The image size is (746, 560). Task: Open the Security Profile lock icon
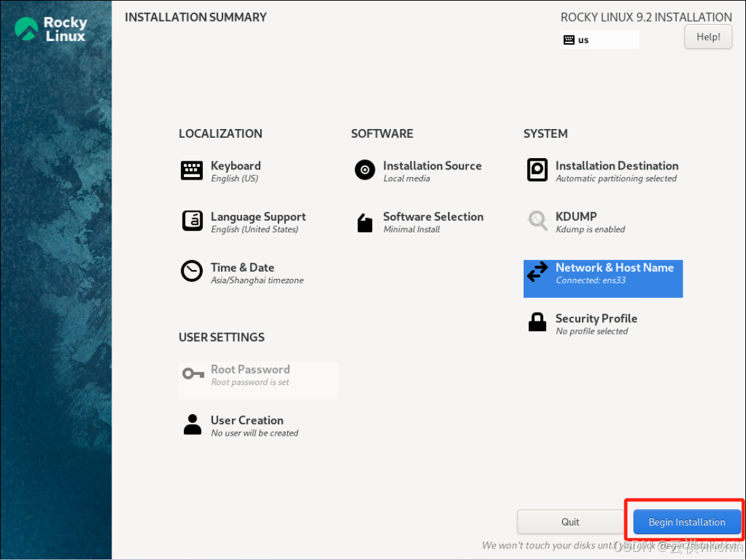point(537,322)
